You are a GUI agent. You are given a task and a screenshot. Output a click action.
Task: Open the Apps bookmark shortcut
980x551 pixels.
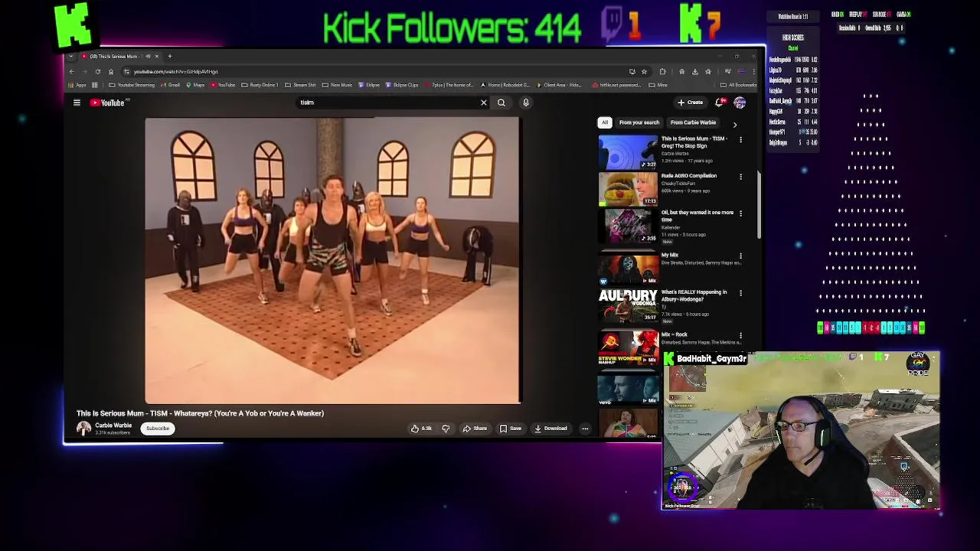click(77, 85)
